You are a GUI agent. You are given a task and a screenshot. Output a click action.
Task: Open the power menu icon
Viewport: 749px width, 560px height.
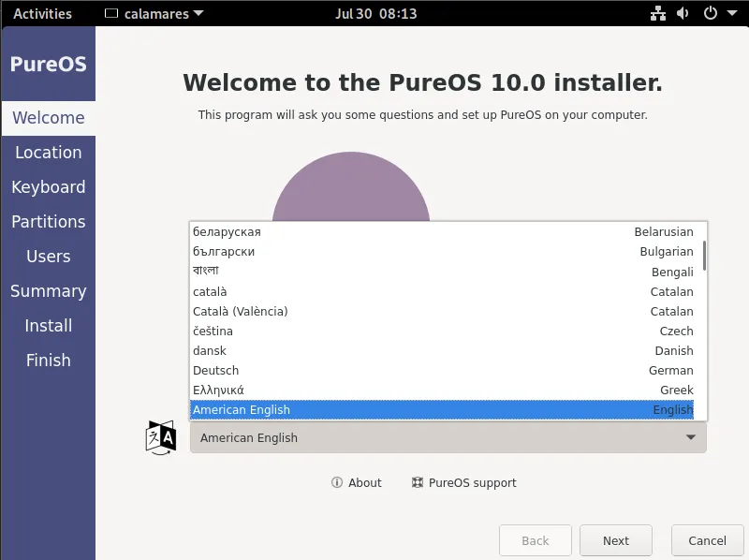pyautogui.click(x=710, y=14)
